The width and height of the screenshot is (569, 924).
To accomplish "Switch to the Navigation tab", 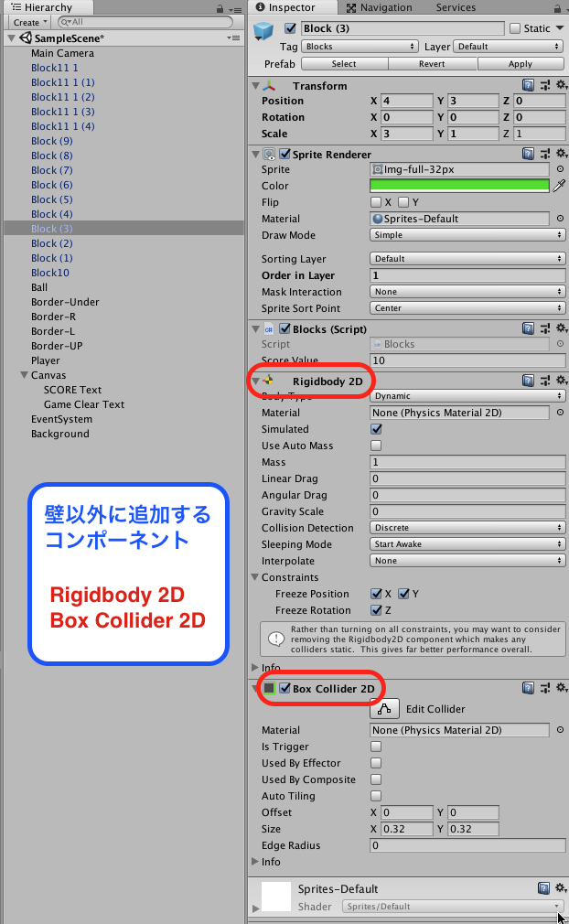I will [x=385, y=7].
